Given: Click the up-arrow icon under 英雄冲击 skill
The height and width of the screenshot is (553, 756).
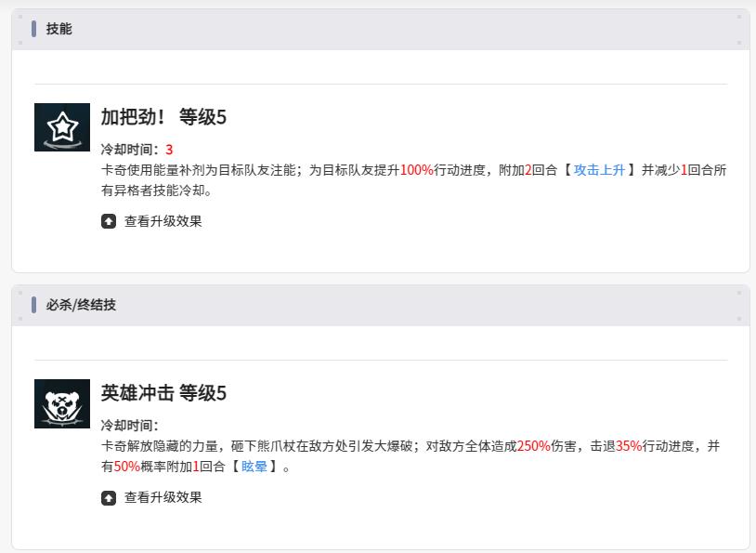Looking at the screenshot, I should [109, 497].
